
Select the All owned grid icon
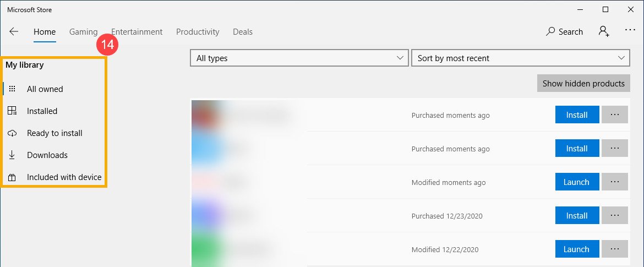12,89
